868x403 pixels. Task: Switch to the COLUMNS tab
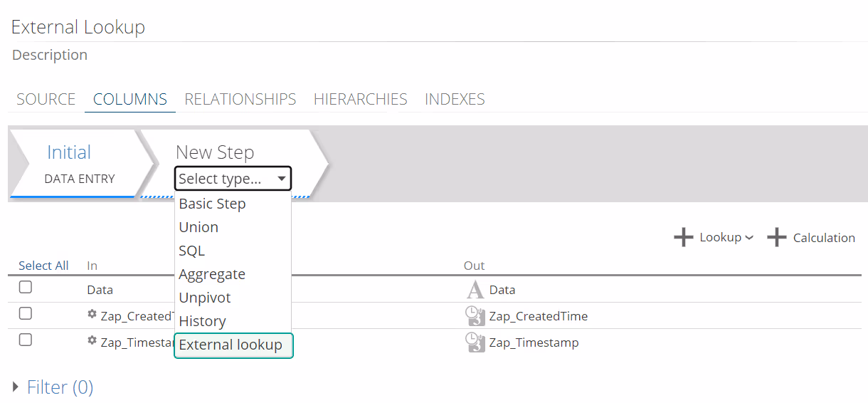point(130,99)
